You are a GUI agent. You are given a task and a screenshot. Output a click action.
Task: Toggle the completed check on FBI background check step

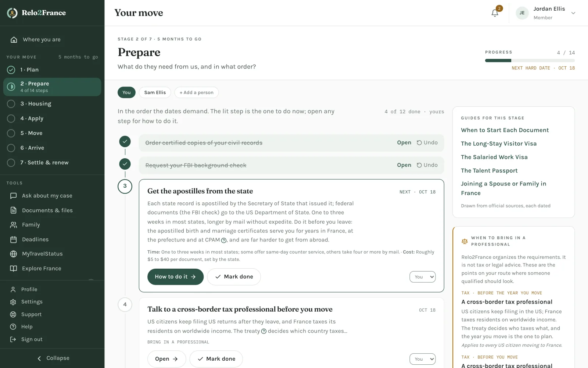click(125, 164)
